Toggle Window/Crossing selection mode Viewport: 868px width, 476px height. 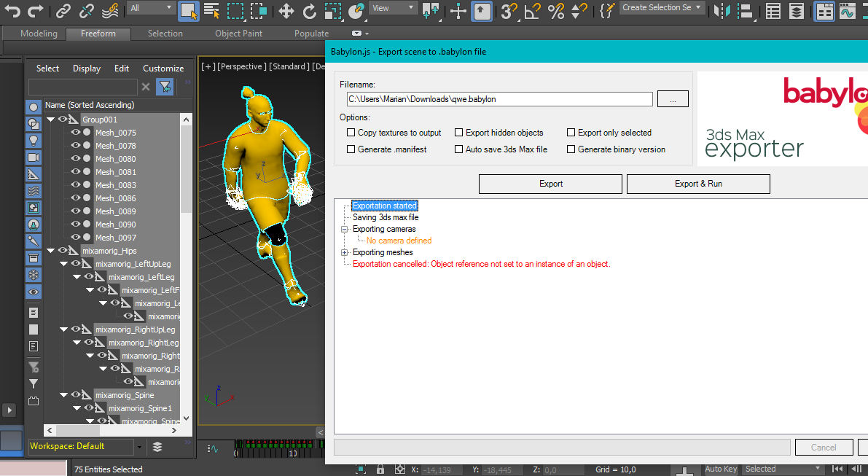click(x=259, y=10)
